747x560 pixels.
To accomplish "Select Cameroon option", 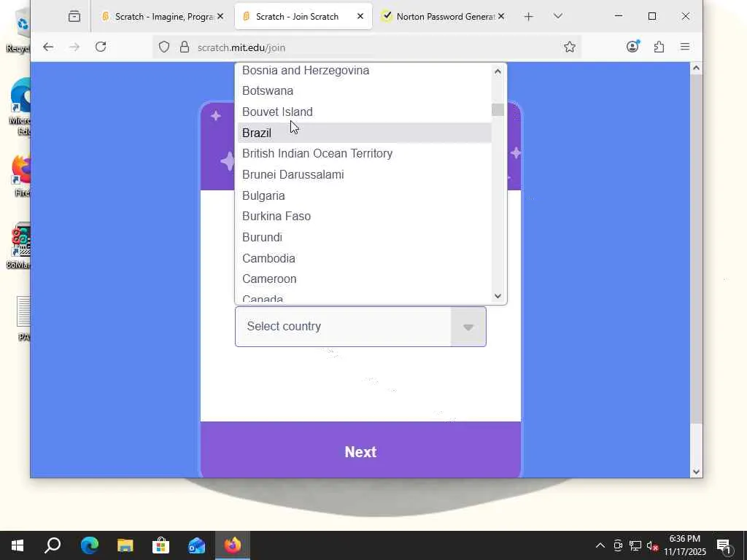I will [x=365, y=279].
